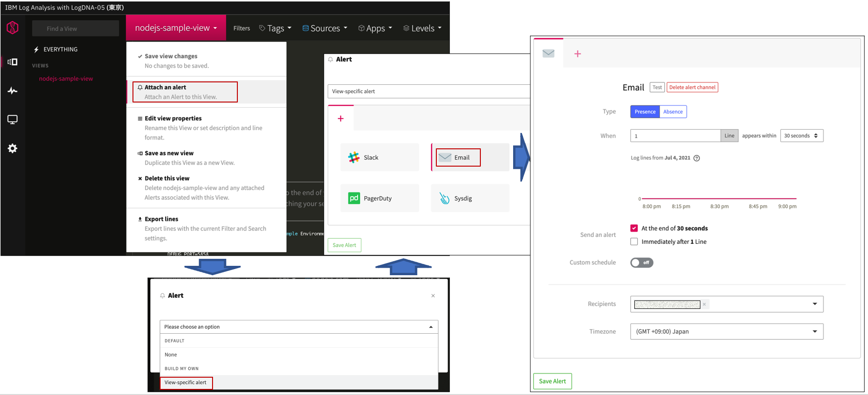
Task: Click the envelope tab icon in Email panel
Action: tap(548, 53)
